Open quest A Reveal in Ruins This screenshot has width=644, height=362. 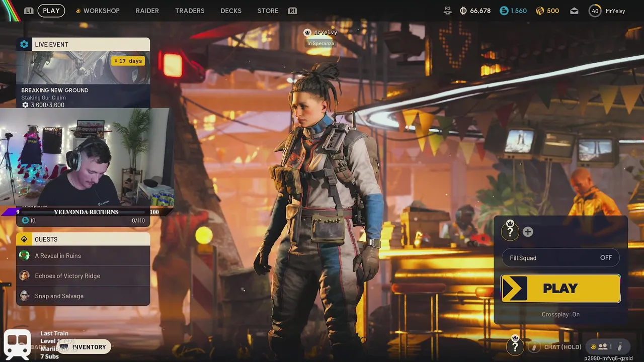point(83,255)
